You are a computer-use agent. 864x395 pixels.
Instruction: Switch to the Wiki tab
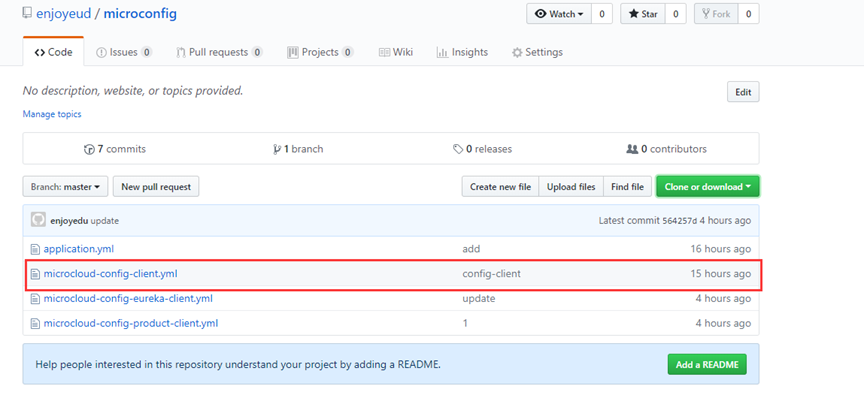tap(396, 52)
